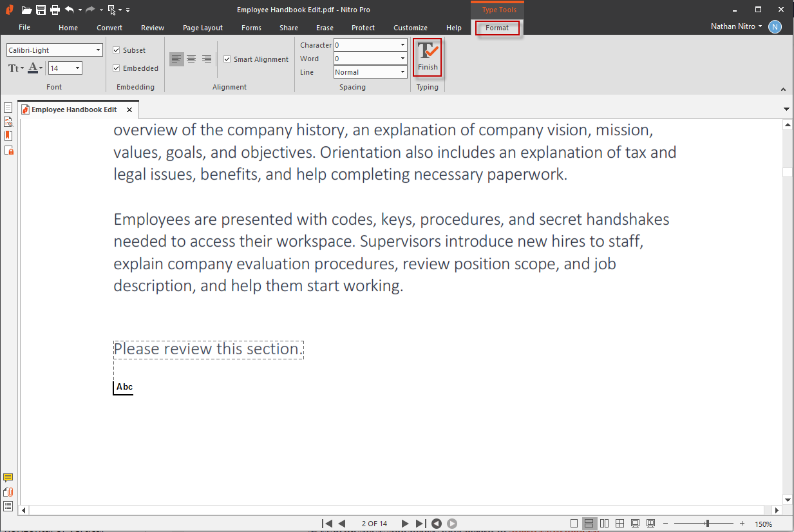Open the Bookmarks pane in the left sidebar
Viewport: 794px width, 532px height.
click(8, 136)
